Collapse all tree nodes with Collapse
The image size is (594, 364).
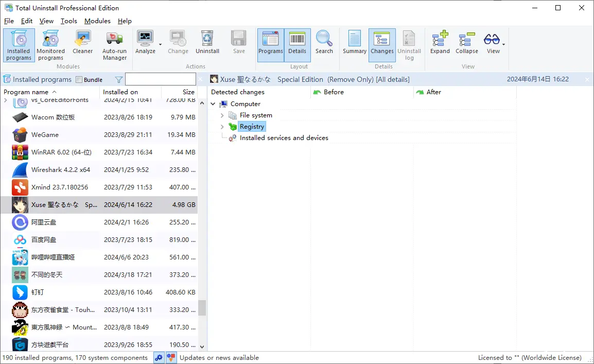click(467, 42)
